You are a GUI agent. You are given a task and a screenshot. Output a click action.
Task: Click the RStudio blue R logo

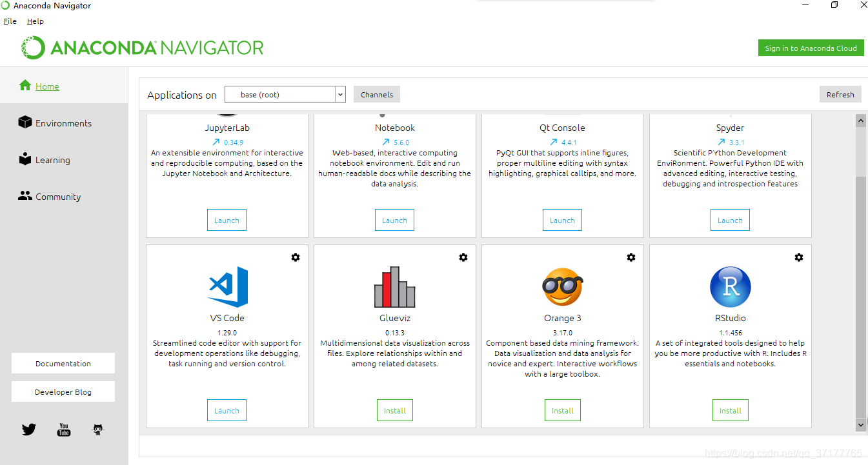click(x=731, y=286)
